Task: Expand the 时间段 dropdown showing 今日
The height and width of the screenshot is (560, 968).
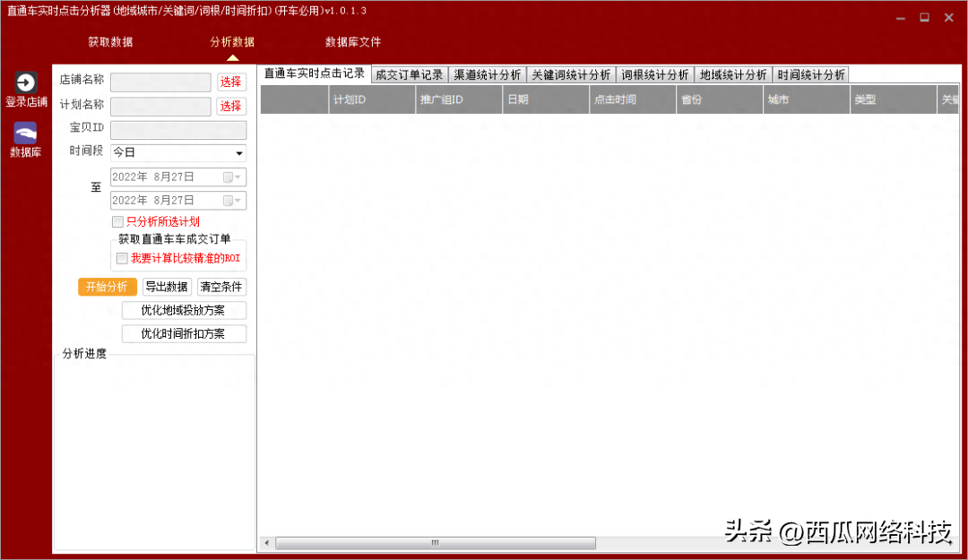Action: click(239, 153)
